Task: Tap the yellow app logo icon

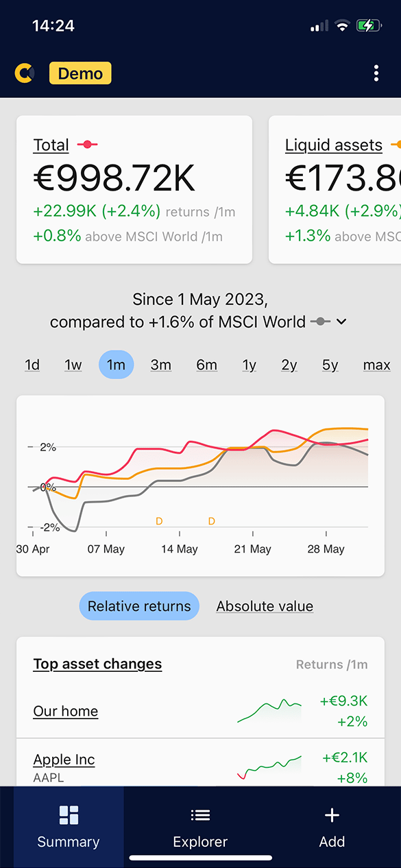Action: coord(24,73)
